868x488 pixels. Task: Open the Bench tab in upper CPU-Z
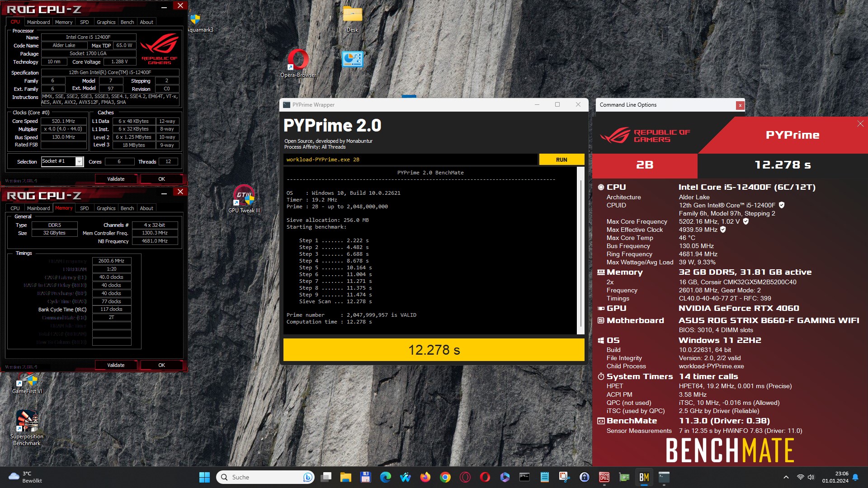127,22
